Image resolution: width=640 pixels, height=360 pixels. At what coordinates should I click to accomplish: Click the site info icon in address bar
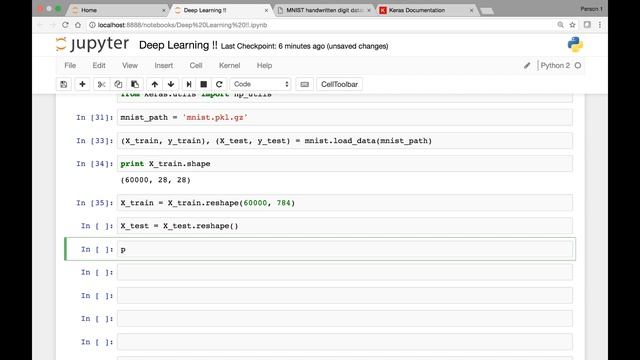tap(92, 25)
